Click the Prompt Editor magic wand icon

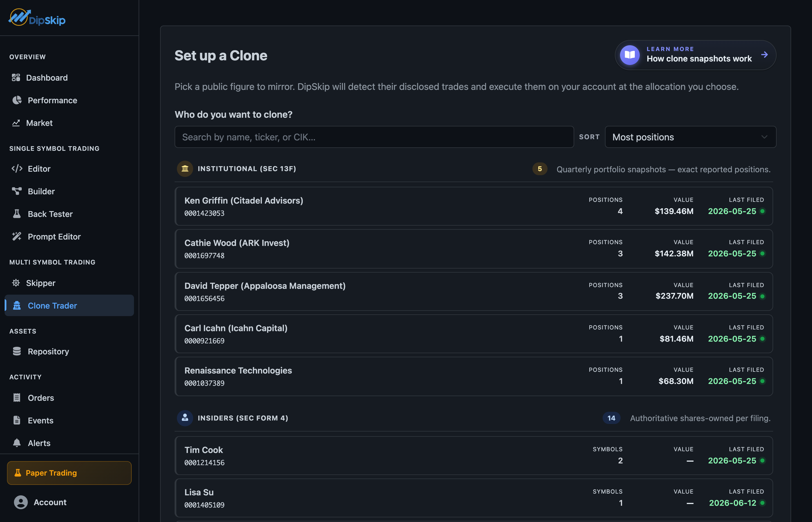[17, 237]
